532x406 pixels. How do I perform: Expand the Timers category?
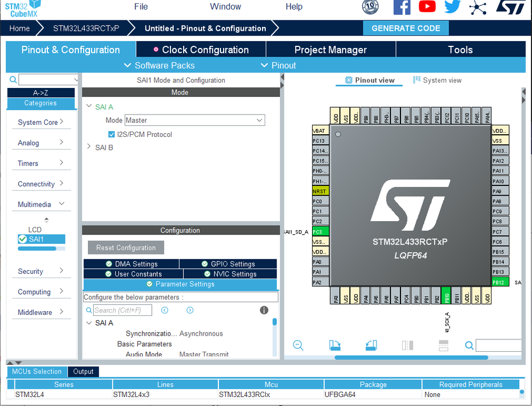[x=40, y=163]
